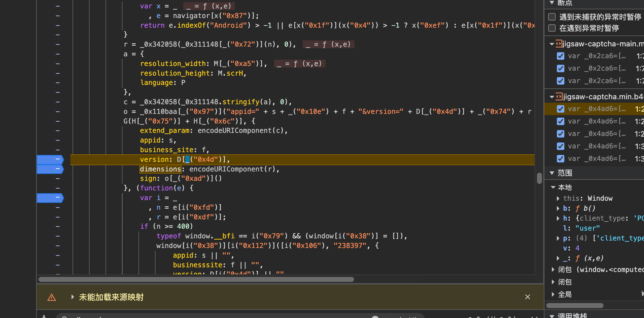Dismiss the source map warning with the X
Viewport: 644px width, 318px height.
point(528,297)
